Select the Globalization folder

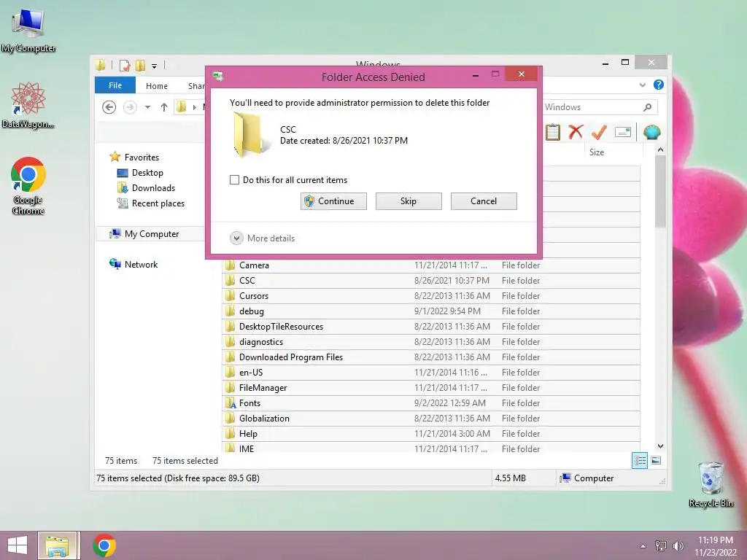pos(431,418)
